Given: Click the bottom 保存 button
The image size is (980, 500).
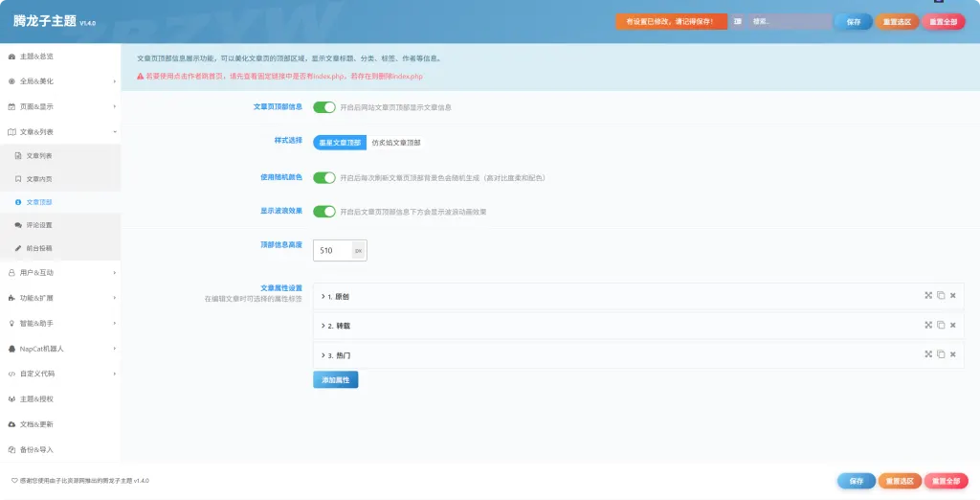Looking at the screenshot, I should (x=857, y=481).
